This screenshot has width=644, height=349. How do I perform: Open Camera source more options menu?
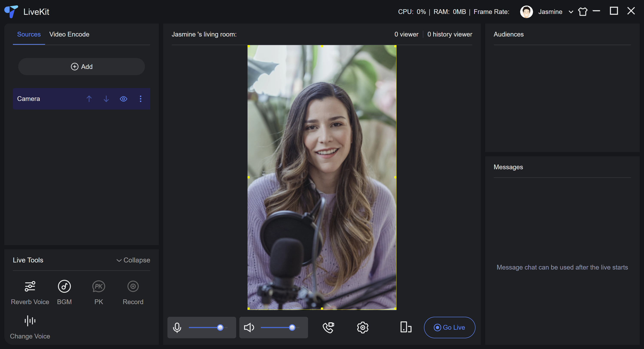click(x=141, y=99)
